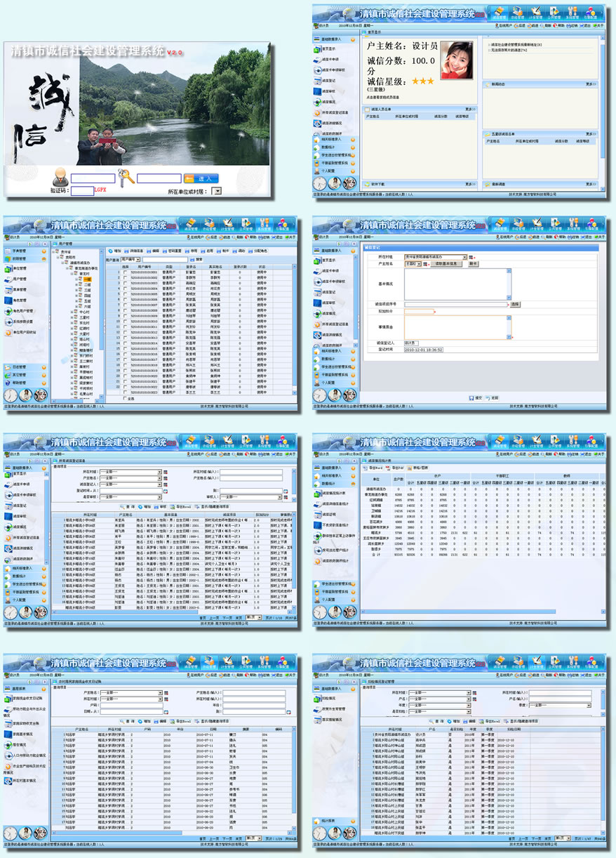Screen dimensions: 616x858
Task: Click 搜索 search button in 用户管理
Action: (196, 259)
